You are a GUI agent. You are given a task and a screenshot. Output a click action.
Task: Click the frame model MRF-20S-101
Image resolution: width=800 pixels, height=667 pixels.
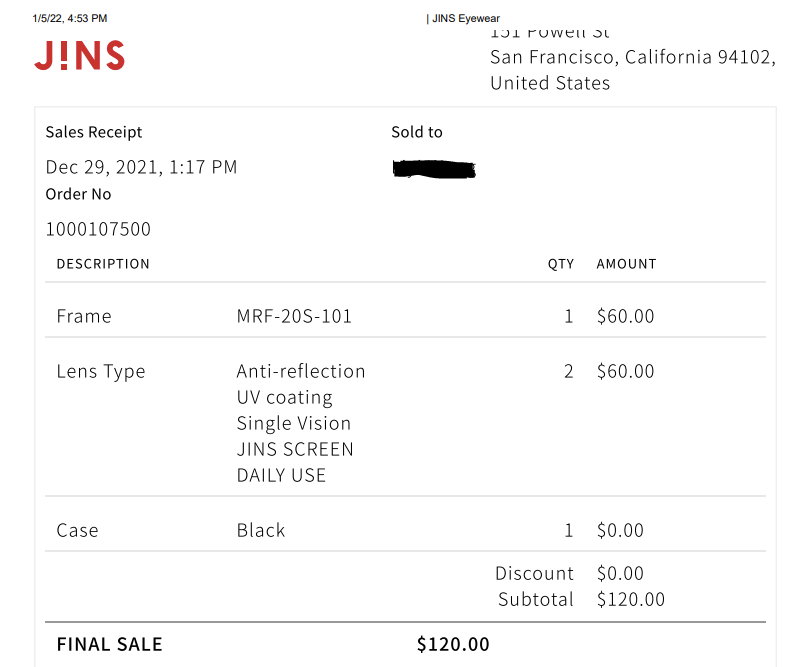pos(294,316)
